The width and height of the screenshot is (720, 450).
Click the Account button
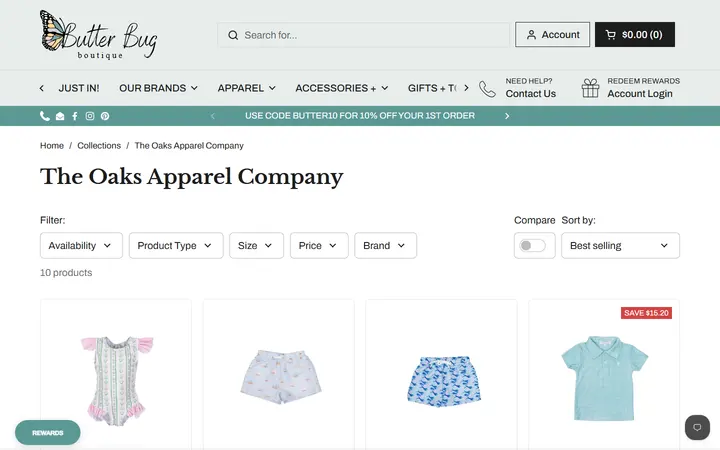coord(552,34)
